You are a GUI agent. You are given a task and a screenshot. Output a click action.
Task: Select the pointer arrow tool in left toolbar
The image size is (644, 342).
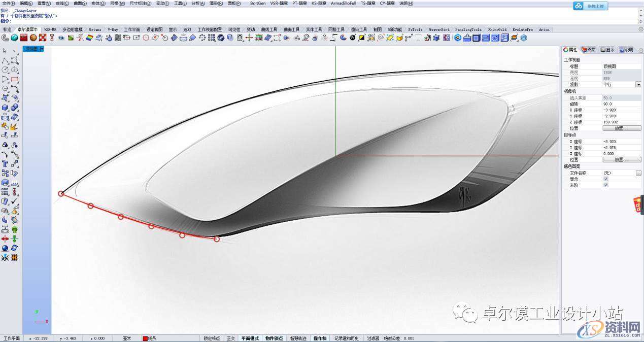[5, 51]
